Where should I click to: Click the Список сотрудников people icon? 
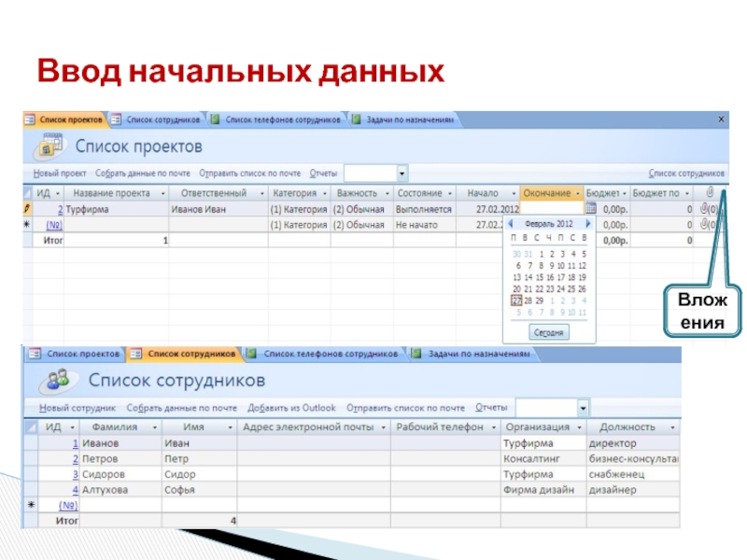point(53,381)
